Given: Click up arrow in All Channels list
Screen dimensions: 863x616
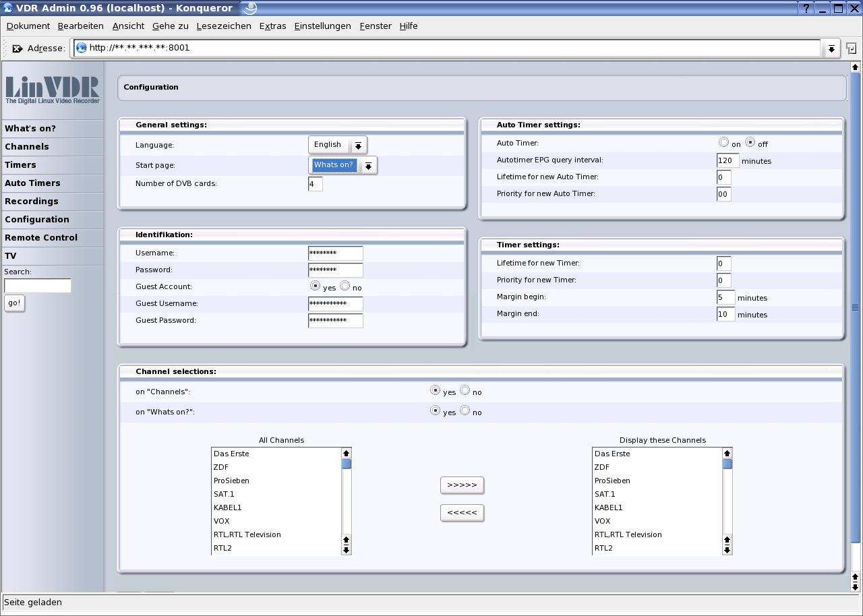Looking at the screenshot, I should pos(346,454).
